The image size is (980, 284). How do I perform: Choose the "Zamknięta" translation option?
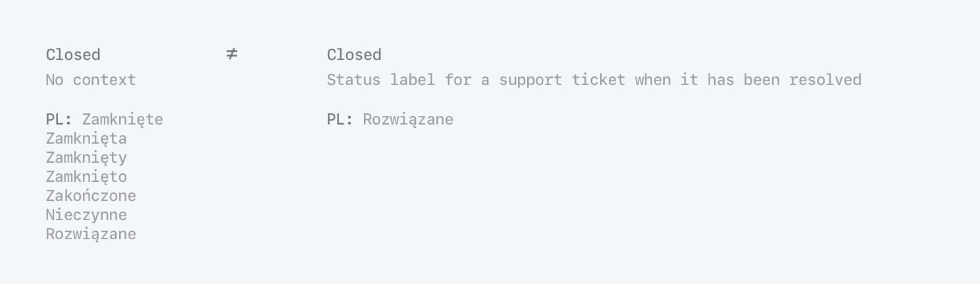click(x=86, y=139)
